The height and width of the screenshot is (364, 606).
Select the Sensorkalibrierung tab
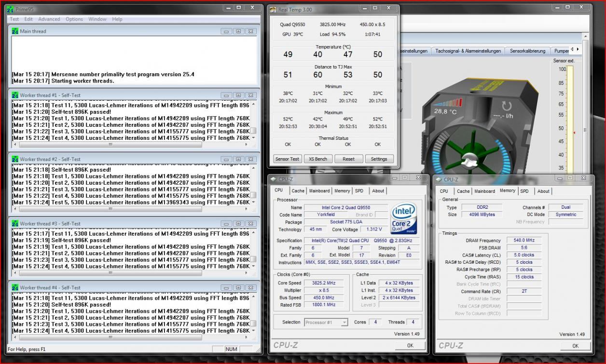(x=527, y=51)
